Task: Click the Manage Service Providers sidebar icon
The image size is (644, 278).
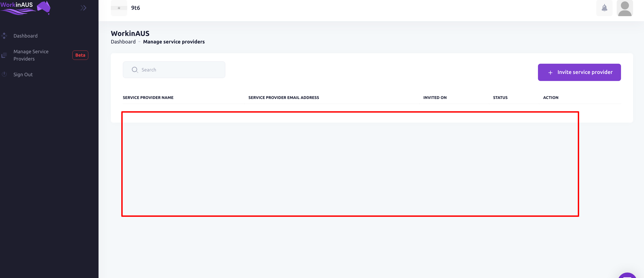Action: (x=4, y=55)
